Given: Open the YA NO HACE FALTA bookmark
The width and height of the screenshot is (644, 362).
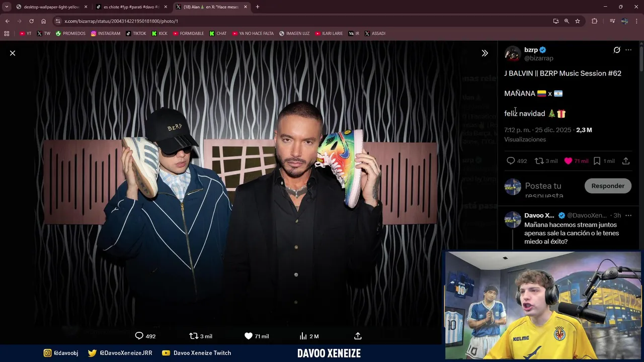Looking at the screenshot, I should pyautogui.click(x=253, y=33).
